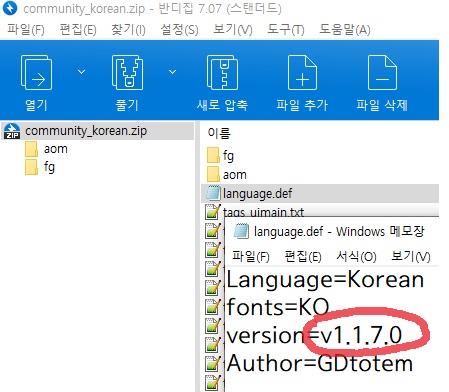Open the 설정(S) menu
The width and height of the screenshot is (449, 392).
tap(179, 30)
